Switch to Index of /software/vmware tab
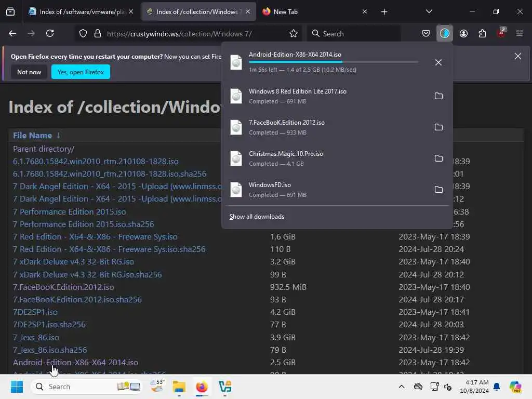532x399 pixels. coord(82,12)
